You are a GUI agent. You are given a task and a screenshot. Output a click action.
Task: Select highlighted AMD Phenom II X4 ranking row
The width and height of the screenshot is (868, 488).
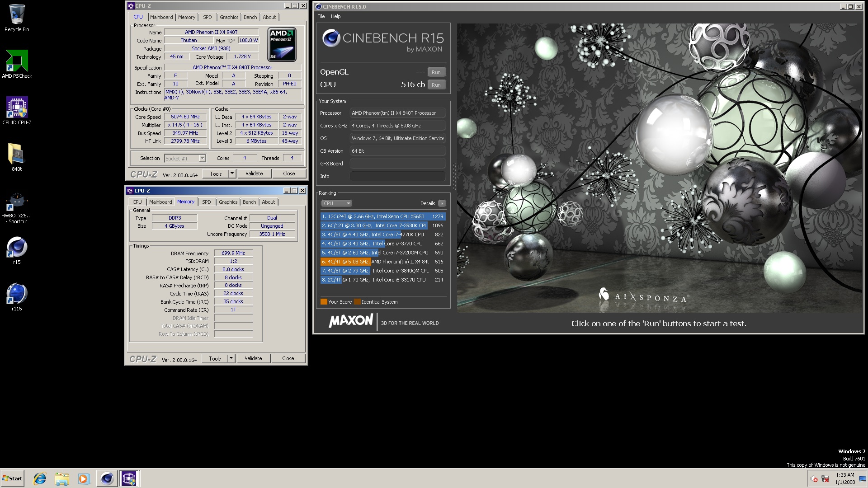[382, 262]
